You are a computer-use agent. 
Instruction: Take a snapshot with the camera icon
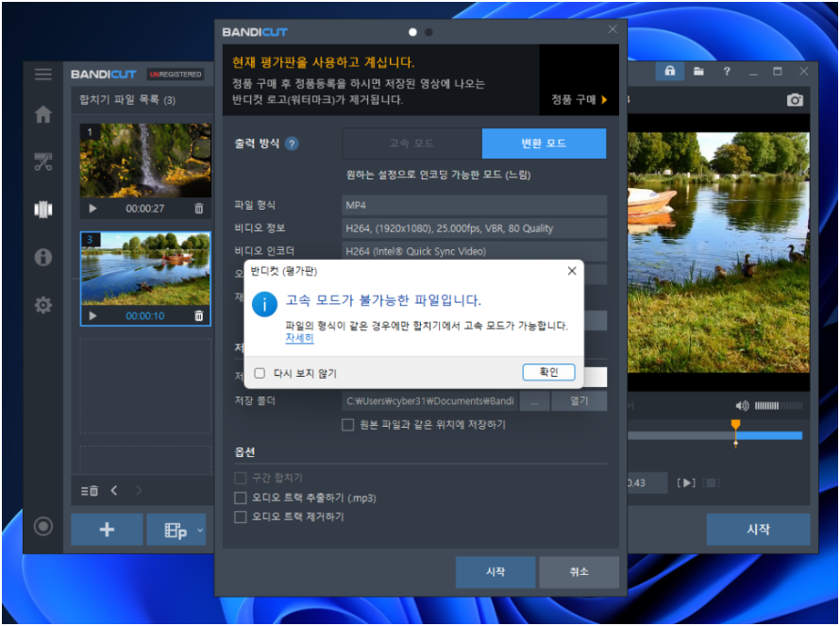[x=795, y=100]
